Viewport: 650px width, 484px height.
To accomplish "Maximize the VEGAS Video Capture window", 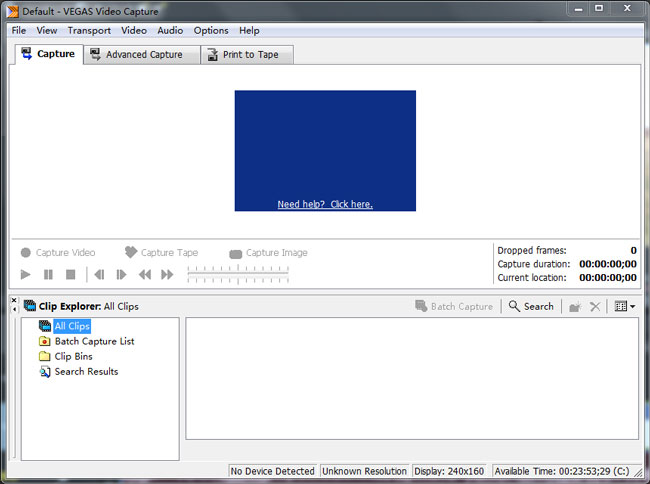I will click(599, 9).
